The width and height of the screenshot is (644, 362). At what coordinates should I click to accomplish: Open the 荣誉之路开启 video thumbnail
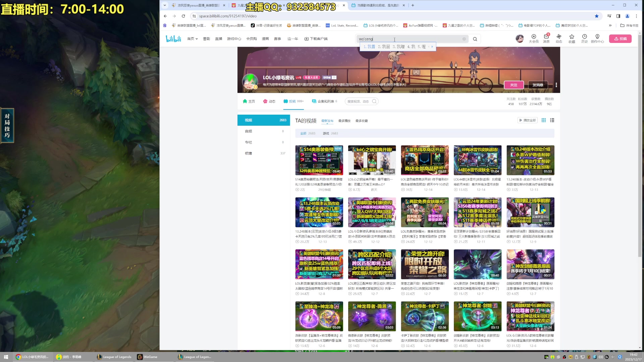425,264
